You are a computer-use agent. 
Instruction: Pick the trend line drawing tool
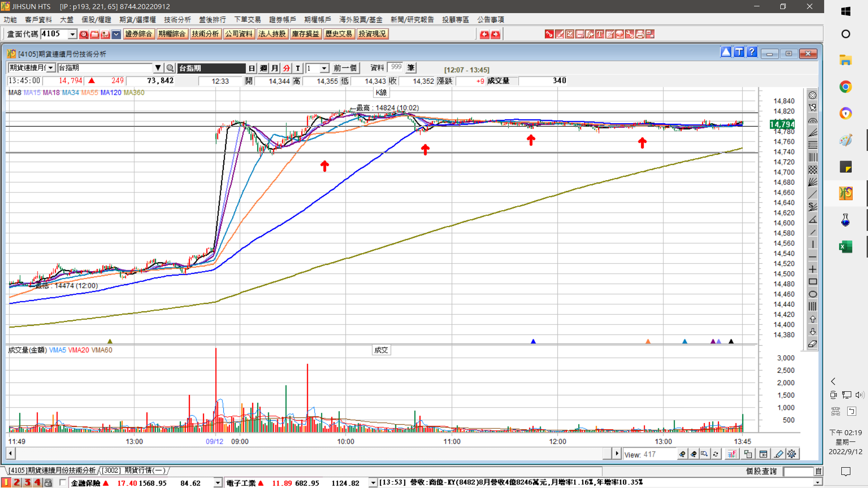pos(812,195)
